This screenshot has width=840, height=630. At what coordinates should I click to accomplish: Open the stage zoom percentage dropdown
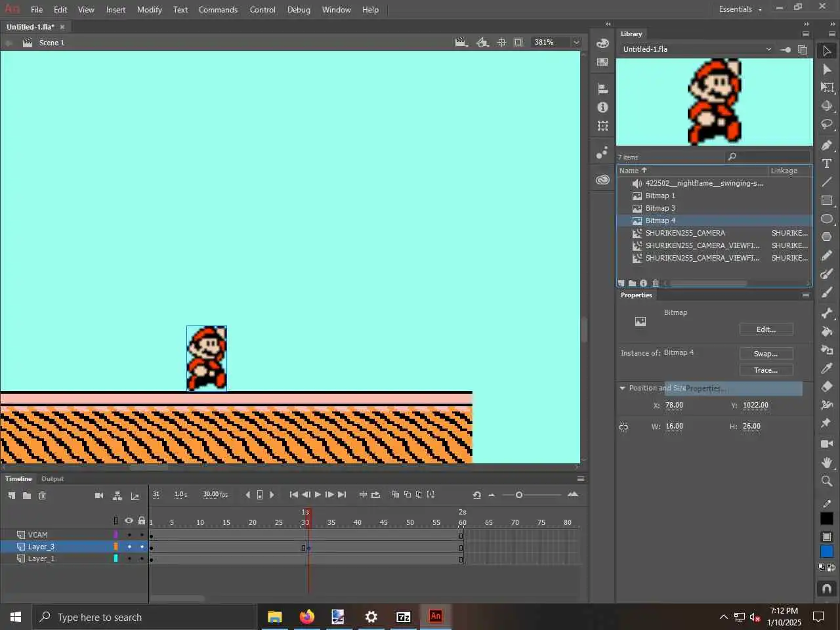click(x=576, y=42)
